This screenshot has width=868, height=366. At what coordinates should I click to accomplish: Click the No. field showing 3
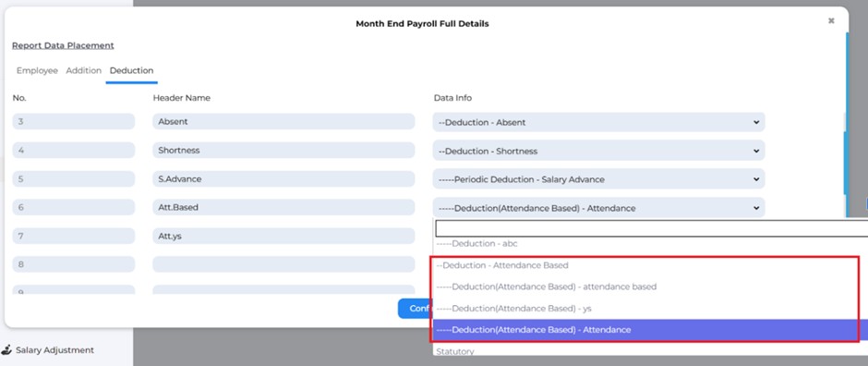[74, 122]
